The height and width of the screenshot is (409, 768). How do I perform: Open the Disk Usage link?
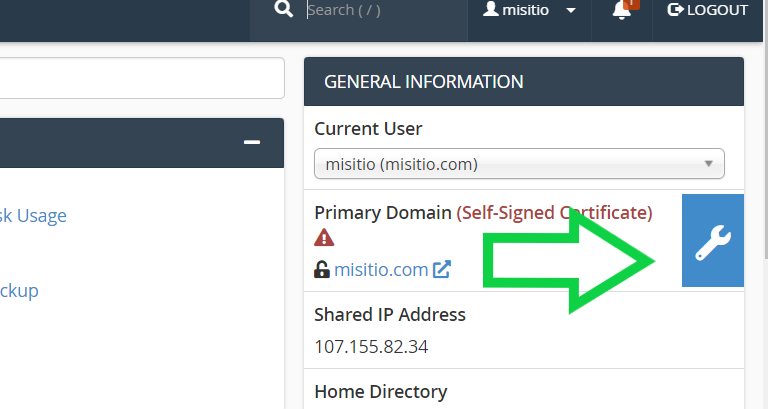point(33,216)
